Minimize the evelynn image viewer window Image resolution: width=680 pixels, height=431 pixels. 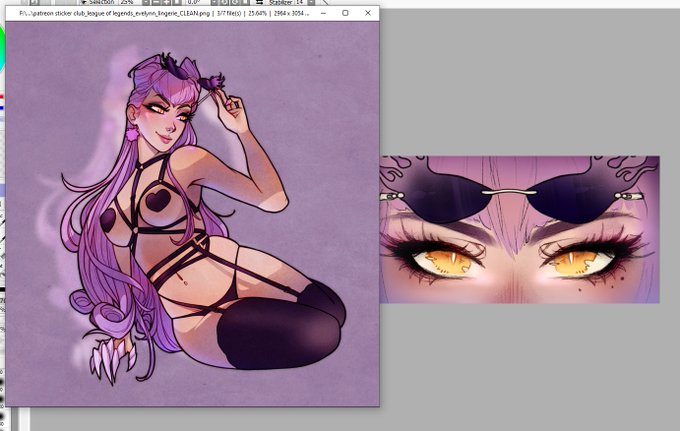point(323,13)
